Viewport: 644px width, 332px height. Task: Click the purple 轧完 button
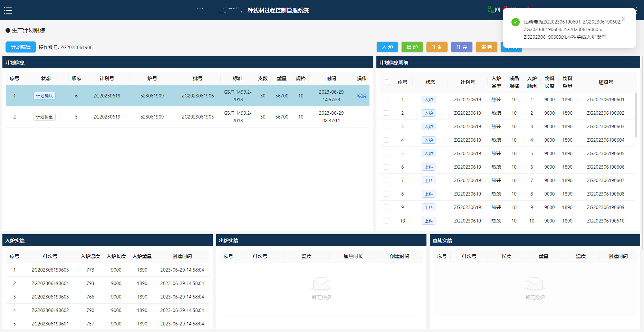tap(462, 47)
